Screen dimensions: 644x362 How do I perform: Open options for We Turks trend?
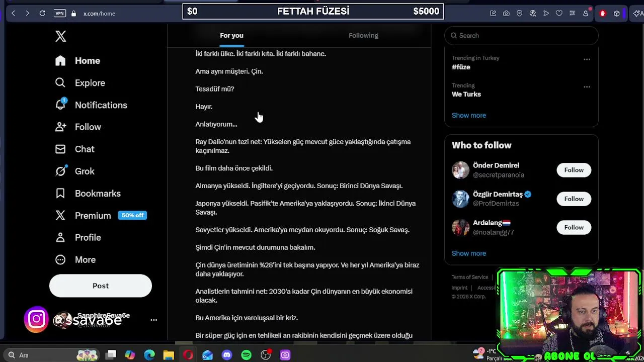[587, 86]
